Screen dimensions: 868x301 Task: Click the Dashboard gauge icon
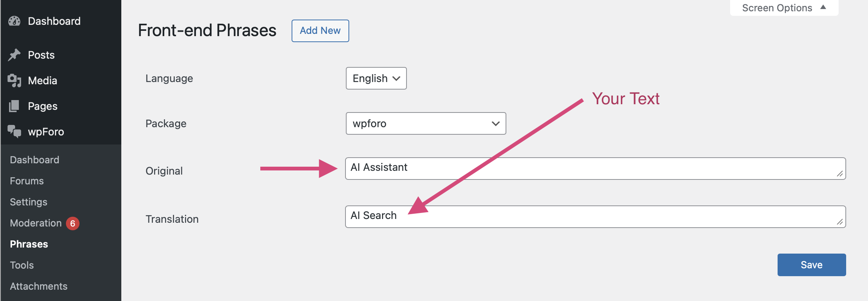click(14, 21)
